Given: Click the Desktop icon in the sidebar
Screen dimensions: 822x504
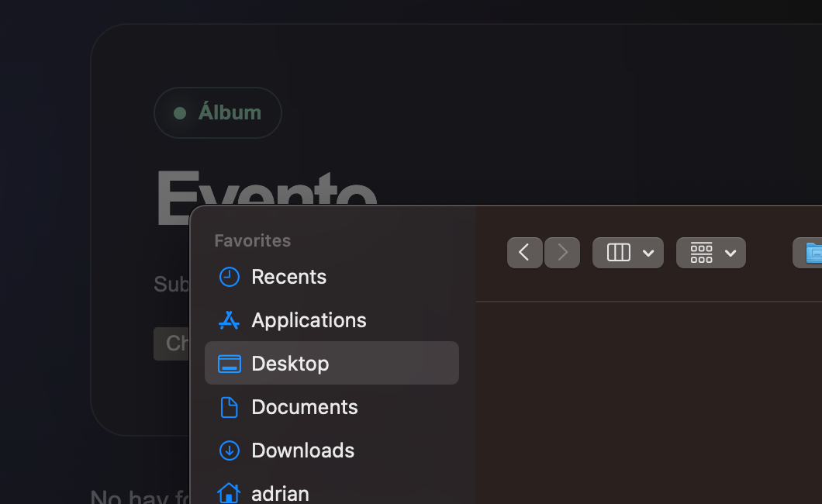Looking at the screenshot, I should point(229,364).
